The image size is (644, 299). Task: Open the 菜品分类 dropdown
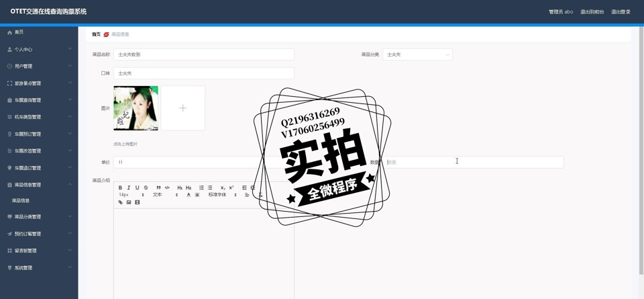coord(418,54)
